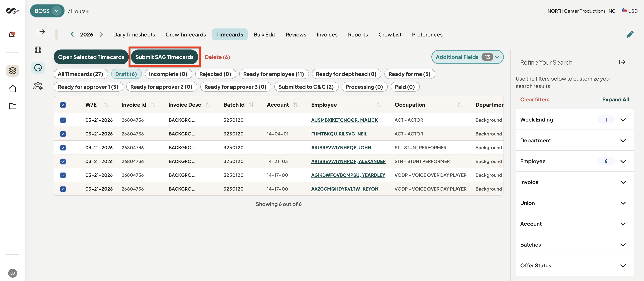Viewport: 644px width, 281px height.
Task: Switch to Crew Timecards tab
Action: 186,34
